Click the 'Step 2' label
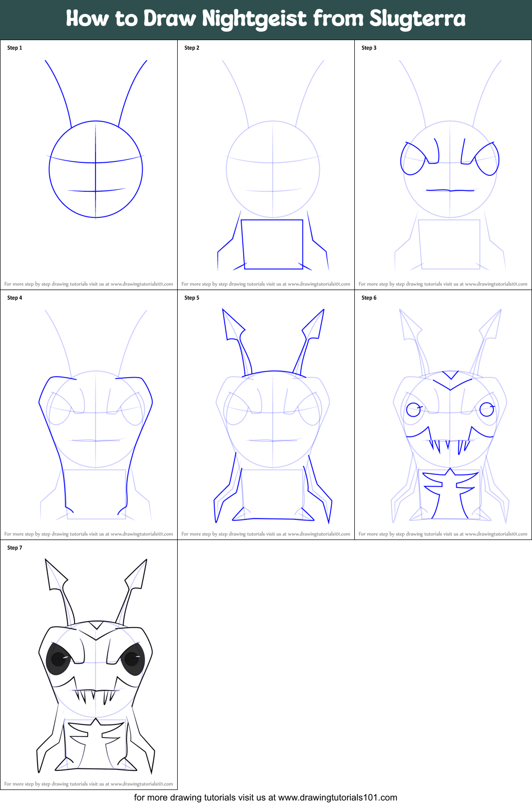Screen dimensions: 532x805 click(x=192, y=48)
